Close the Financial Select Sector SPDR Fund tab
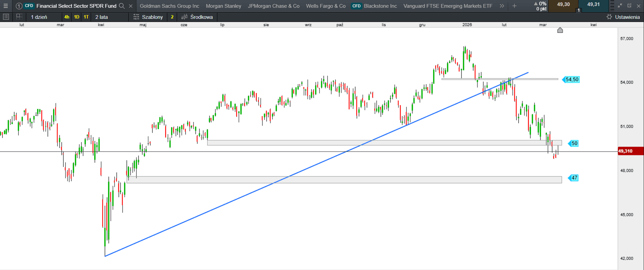Image resolution: width=644 pixels, height=270 pixels. 131,6
